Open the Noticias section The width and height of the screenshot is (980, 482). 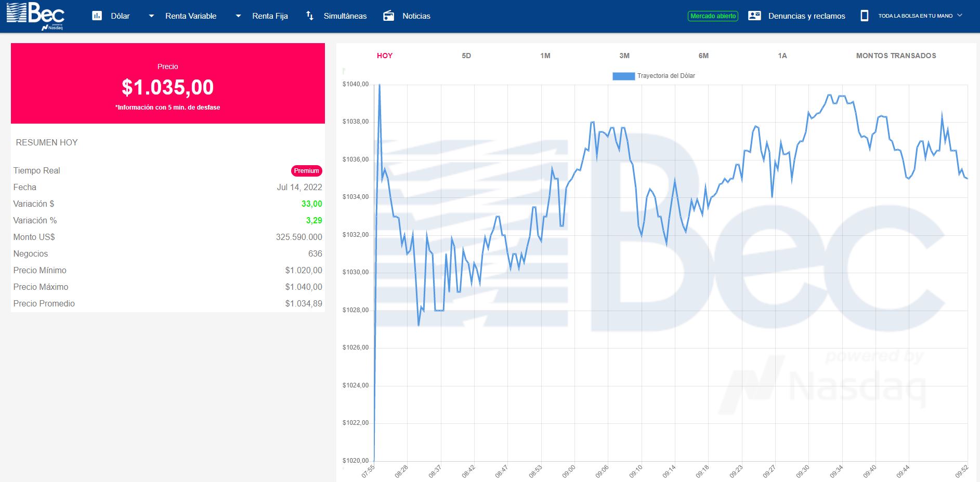416,16
